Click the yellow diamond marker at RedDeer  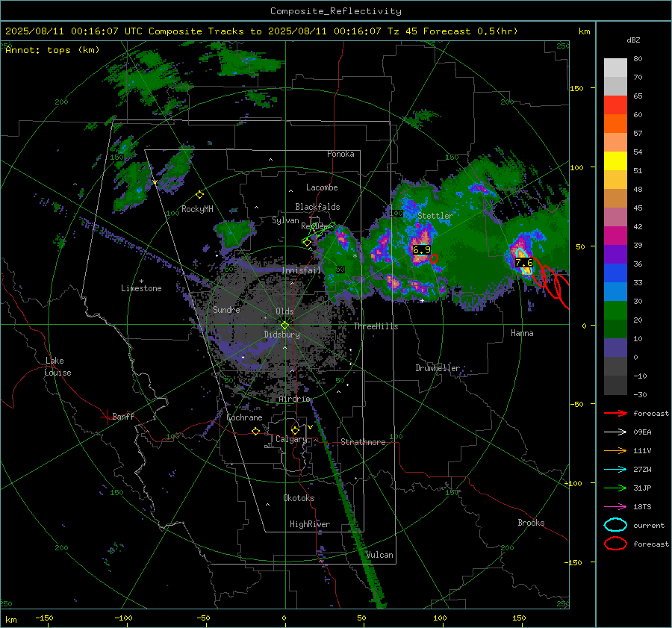(307, 242)
